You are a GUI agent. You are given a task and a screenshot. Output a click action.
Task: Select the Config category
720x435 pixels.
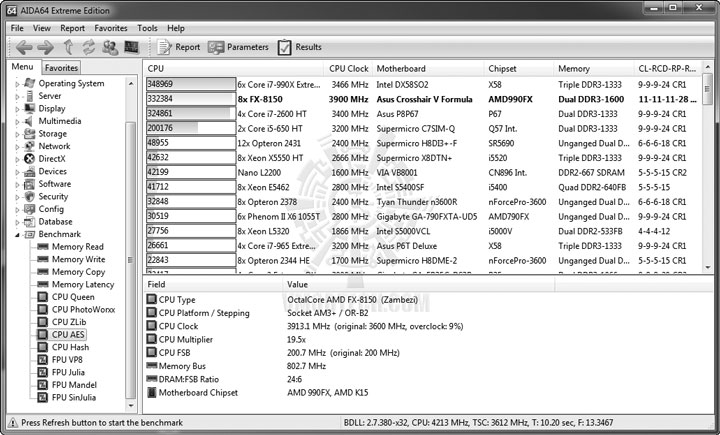[51, 209]
